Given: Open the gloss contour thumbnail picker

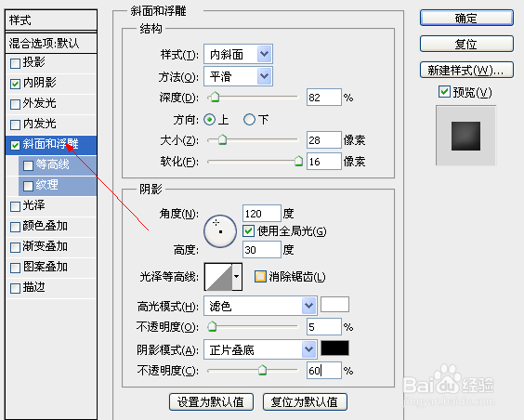Looking at the screenshot, I should tap(223, 277).
